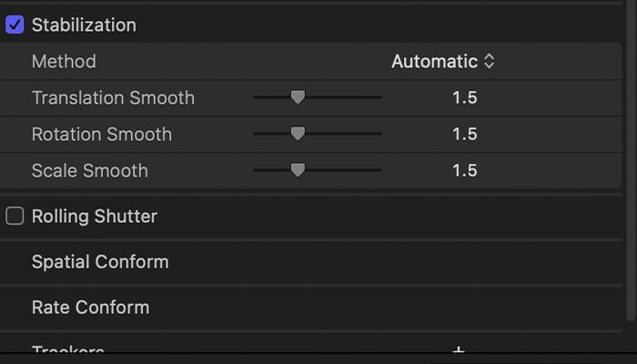Open the Method Automatic dropdown
Viewport: 637px width, 364px height.
(443, 61)
